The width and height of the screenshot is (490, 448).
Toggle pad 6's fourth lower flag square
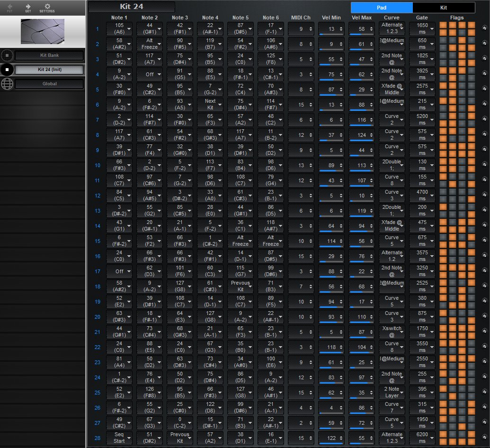click(x=471, y=108)
